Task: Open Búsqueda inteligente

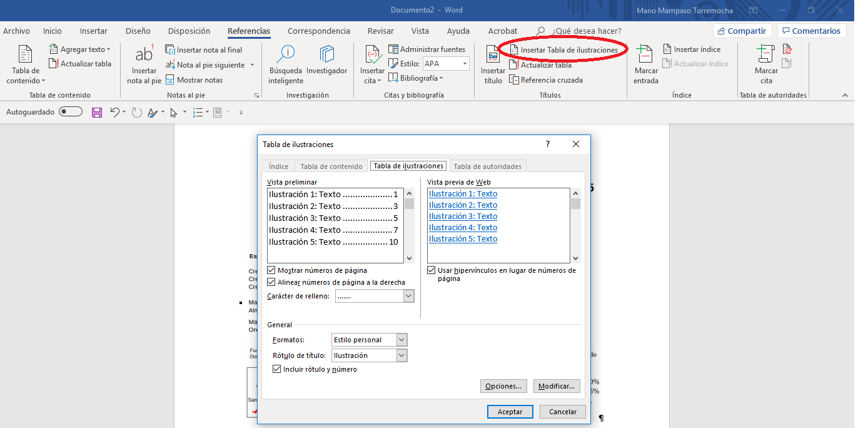Action: [x=286, y=65]
